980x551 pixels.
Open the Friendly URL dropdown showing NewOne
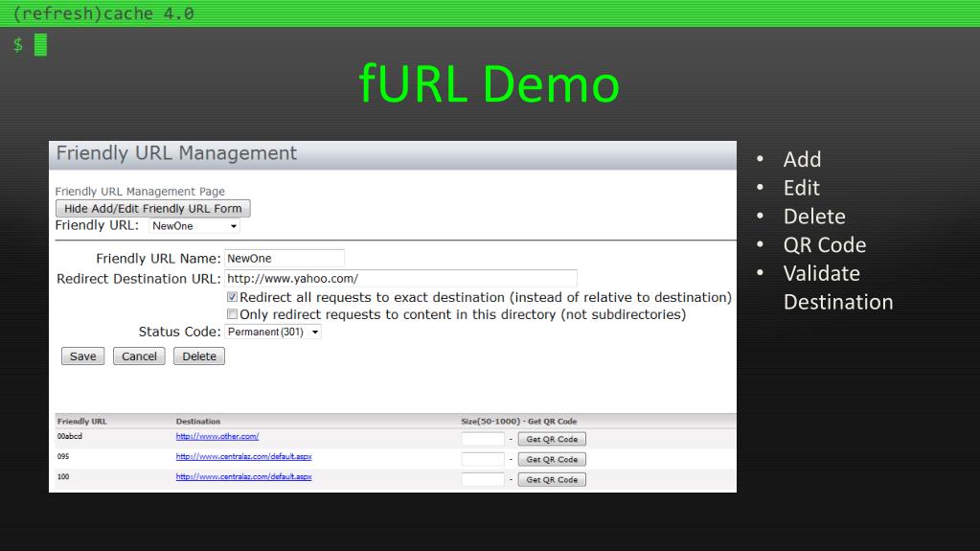coord(194,226)
